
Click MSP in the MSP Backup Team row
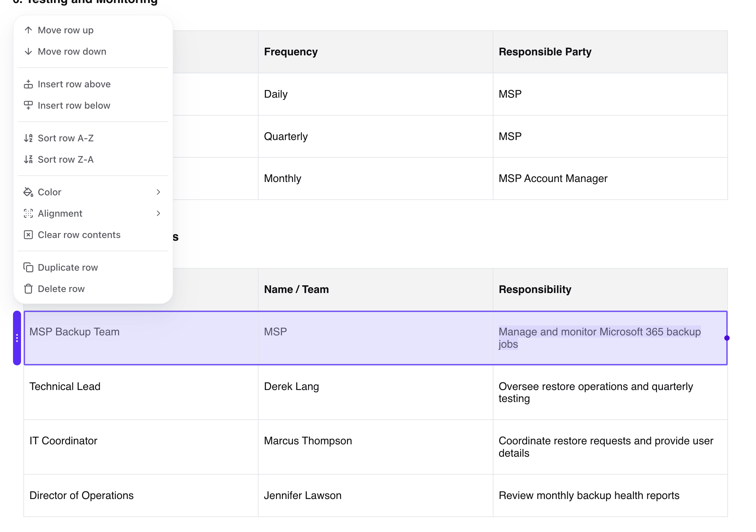coord(376,338)
